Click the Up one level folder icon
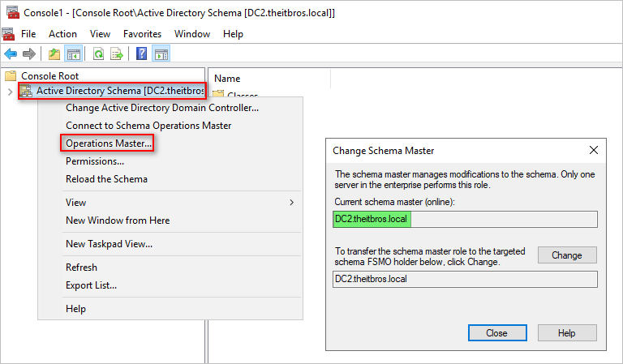This screenshot has width=623, height=364. pos(54,54)
